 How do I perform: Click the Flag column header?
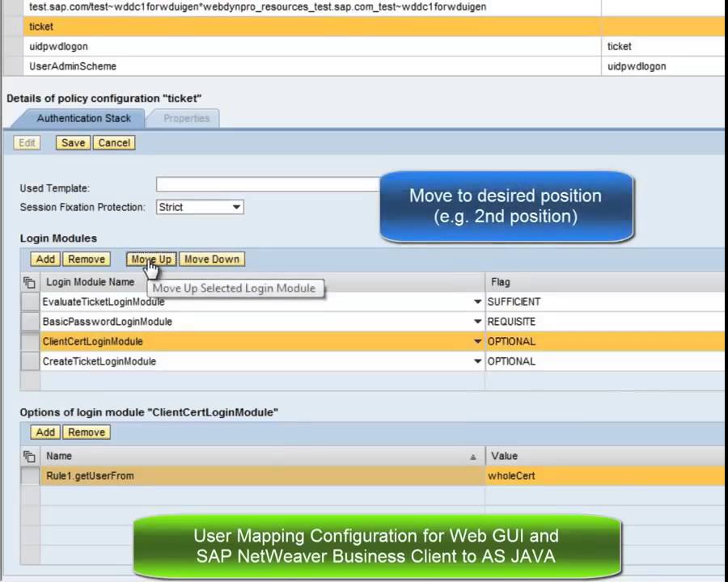click(x=604, y=282)
